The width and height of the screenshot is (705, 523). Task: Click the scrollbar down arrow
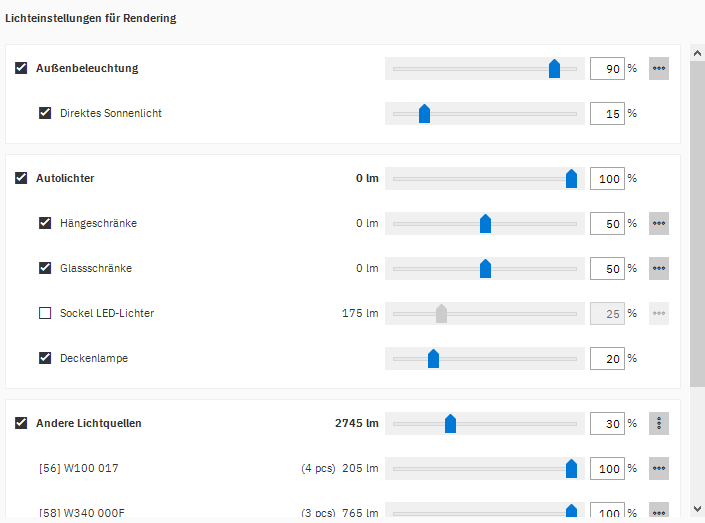(x=697, y=509)
